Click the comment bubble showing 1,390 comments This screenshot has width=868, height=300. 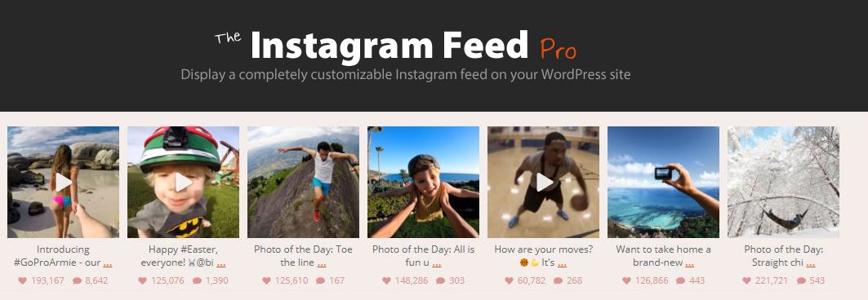click(197, 280)
